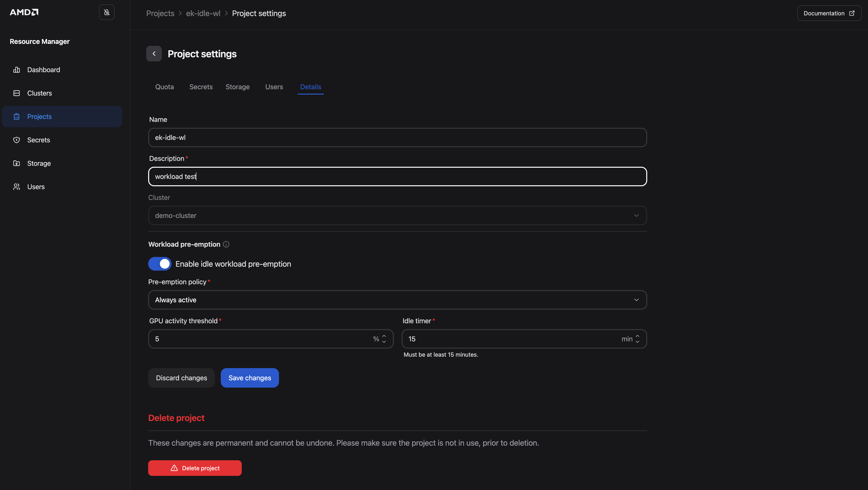Open Storage in the sidebar
This screenshot has height=490, width=868.
62,163
